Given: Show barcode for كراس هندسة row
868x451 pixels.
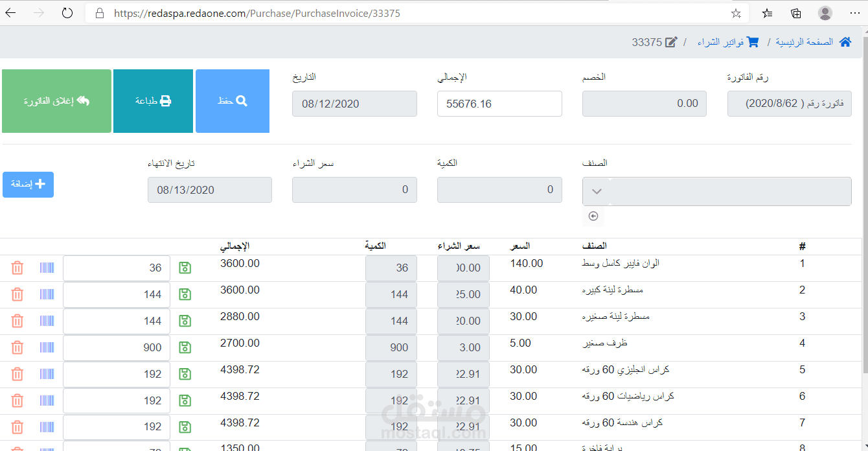Looking at the screenshot, I should [x=47, y=427].
